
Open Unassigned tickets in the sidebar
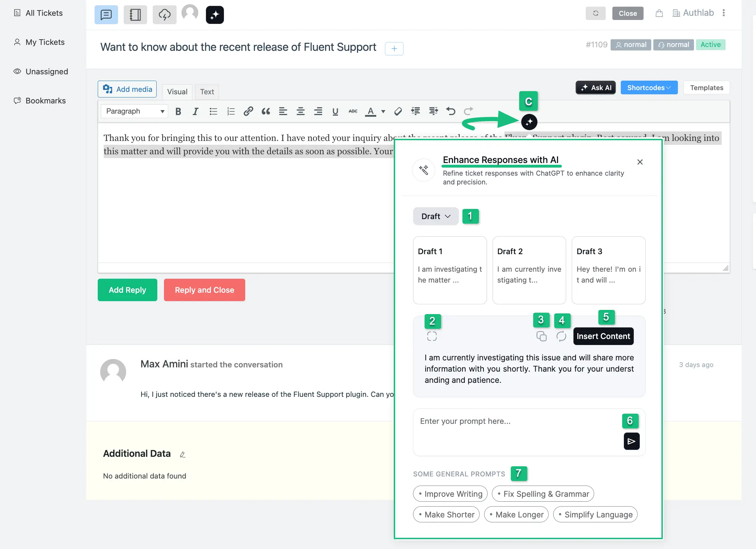pyautogui.click(x=41, y=72)
